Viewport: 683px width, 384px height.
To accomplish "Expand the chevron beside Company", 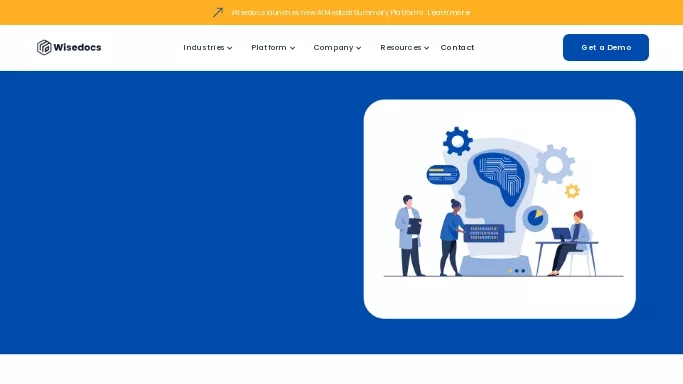I will tap(358, 48).
